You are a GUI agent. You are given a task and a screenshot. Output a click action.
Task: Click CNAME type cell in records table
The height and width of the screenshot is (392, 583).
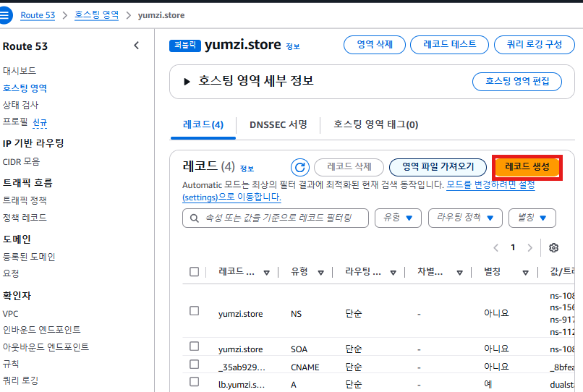305,367
